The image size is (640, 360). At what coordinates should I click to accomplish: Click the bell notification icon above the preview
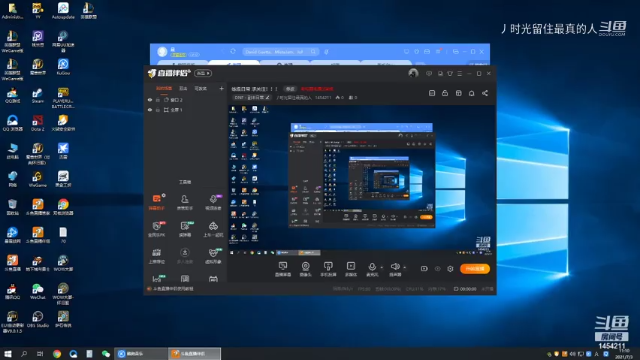[x=471, y=93]
